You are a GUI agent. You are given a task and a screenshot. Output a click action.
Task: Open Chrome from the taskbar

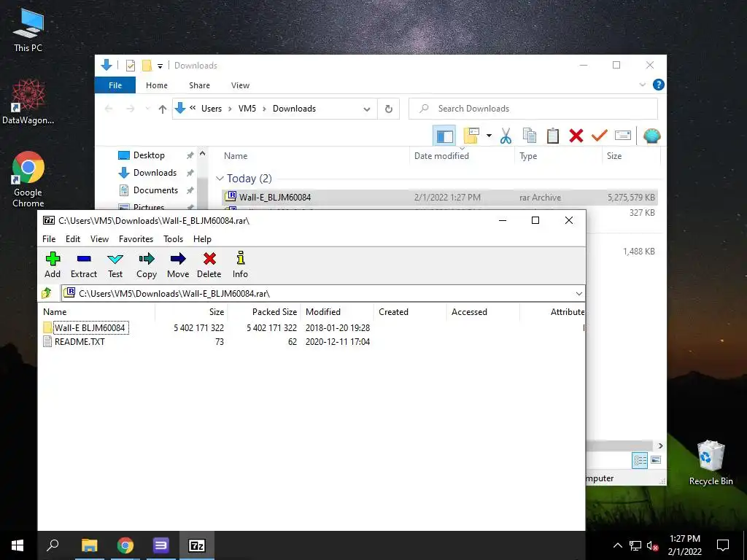click(125, 545)
